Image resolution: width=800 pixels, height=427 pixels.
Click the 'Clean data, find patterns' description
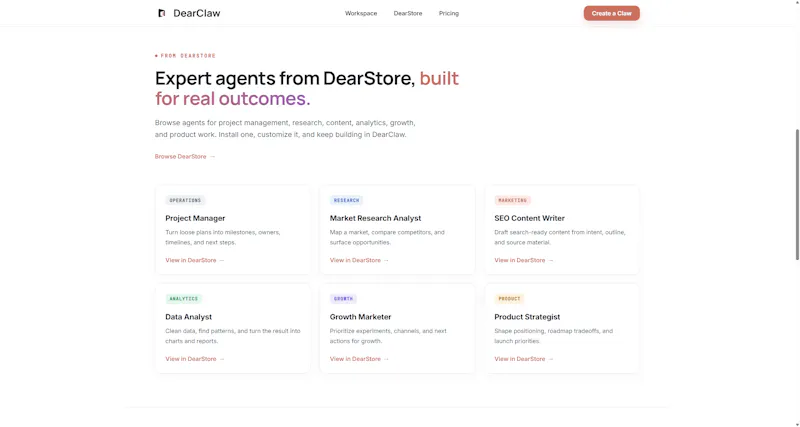pos(233,336)
